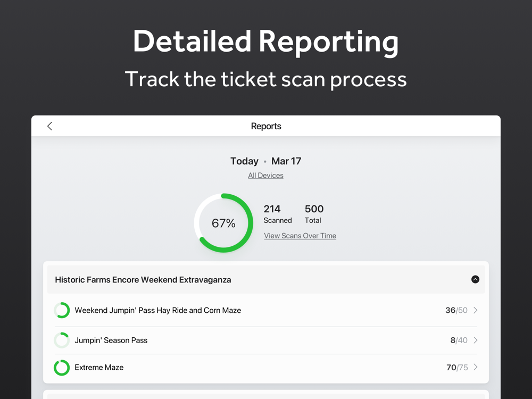This screenshot has height=399, width=532.
Task: Select 'Weekend Jumpin' Pass Hay Ride and Corn Maze'
Action: coord(158,311)
